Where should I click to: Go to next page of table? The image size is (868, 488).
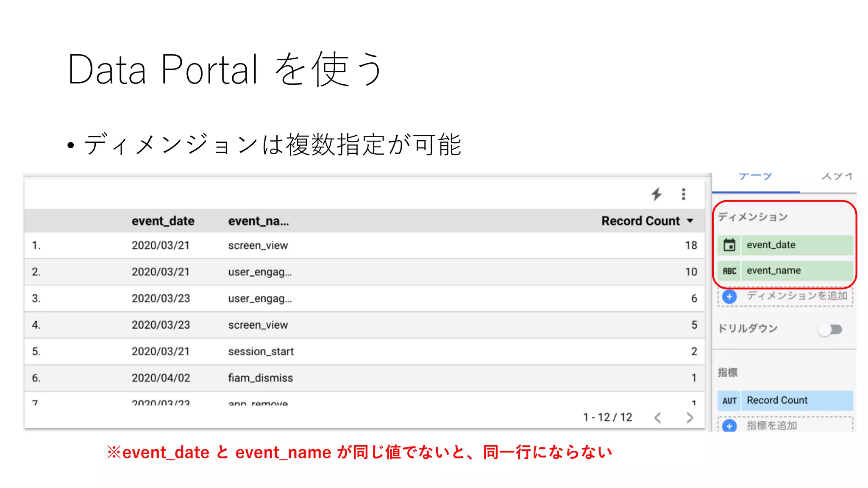point(690,418)
